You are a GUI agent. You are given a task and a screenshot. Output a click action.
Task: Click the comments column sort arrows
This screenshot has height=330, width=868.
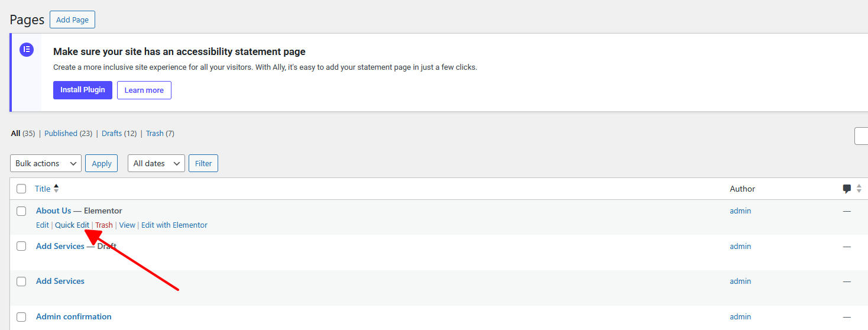tap(859, 189)
